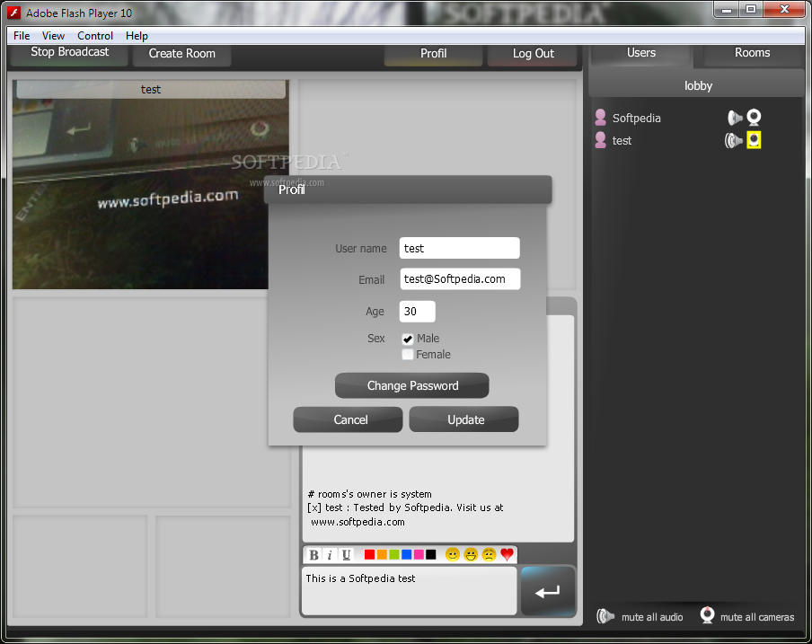Pick the pink text color swatch

pyautogui.click(x=419, y=555)
